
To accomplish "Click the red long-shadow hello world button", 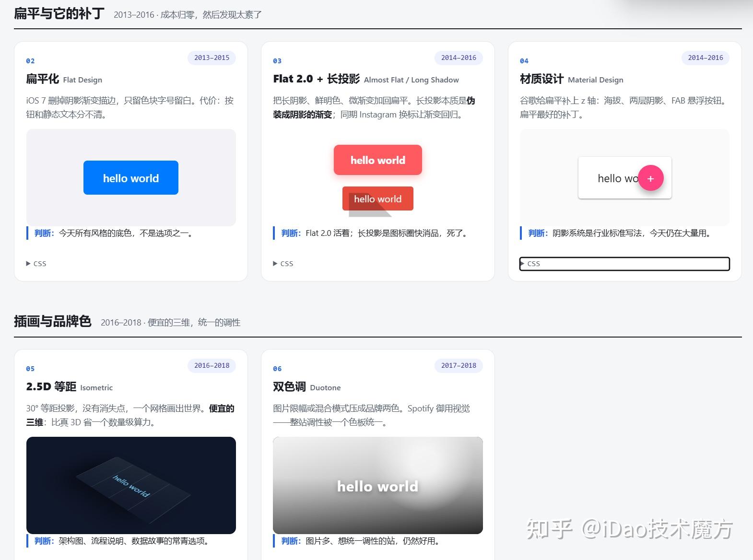I will [378, 198].
